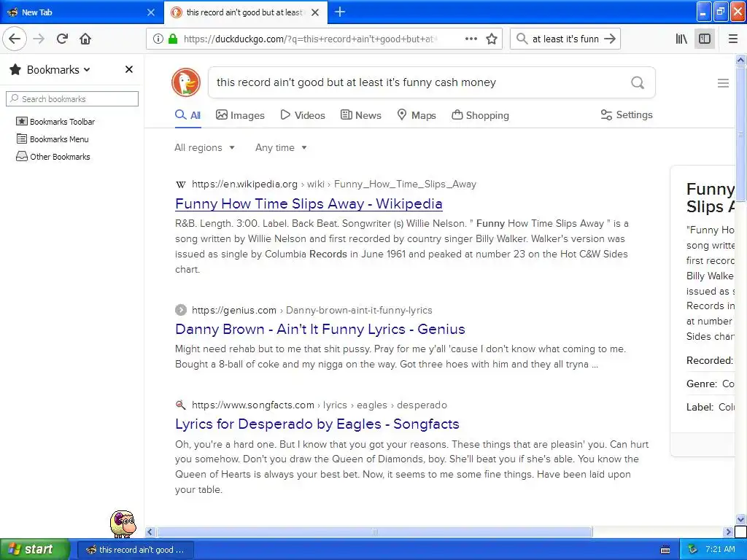
Task: Close the DuckDuckGo search tab
Action: click(x=315, y=12)
